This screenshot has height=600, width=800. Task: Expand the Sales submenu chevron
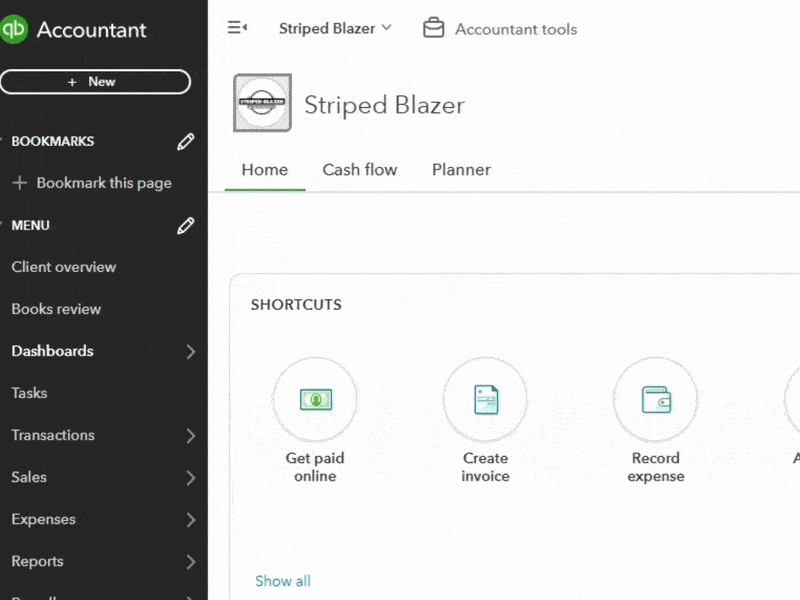[191, 478]
